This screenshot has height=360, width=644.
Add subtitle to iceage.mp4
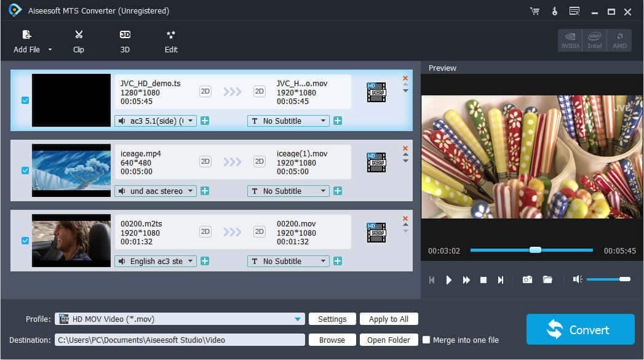(x=338, y=191)
